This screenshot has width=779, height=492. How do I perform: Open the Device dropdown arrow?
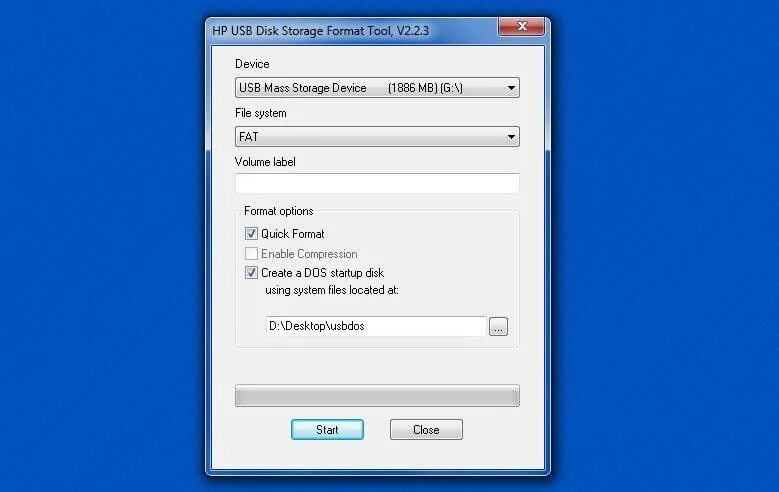(x=511, y=88)
